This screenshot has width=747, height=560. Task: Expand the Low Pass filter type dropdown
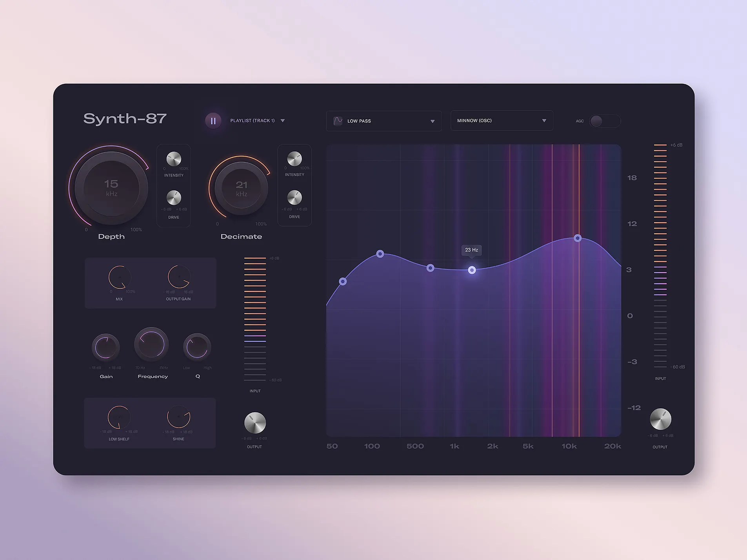383,121
